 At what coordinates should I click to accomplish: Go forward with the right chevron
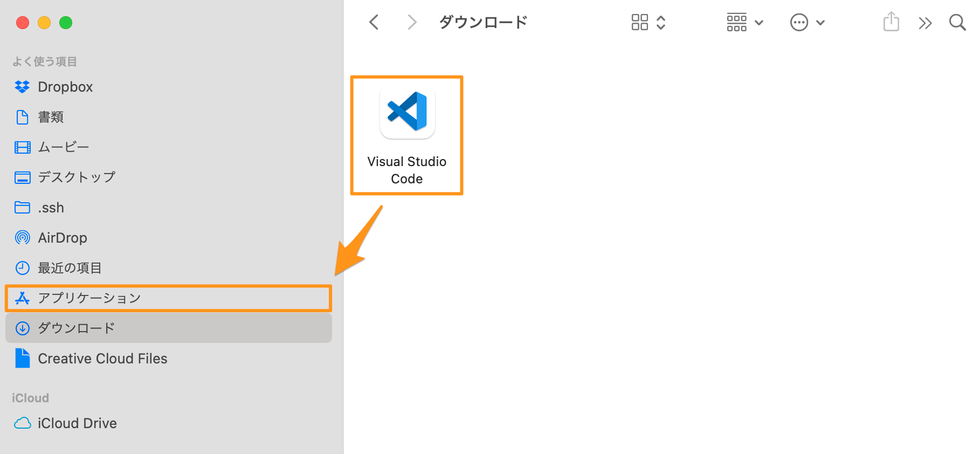[x=412, y=22]
